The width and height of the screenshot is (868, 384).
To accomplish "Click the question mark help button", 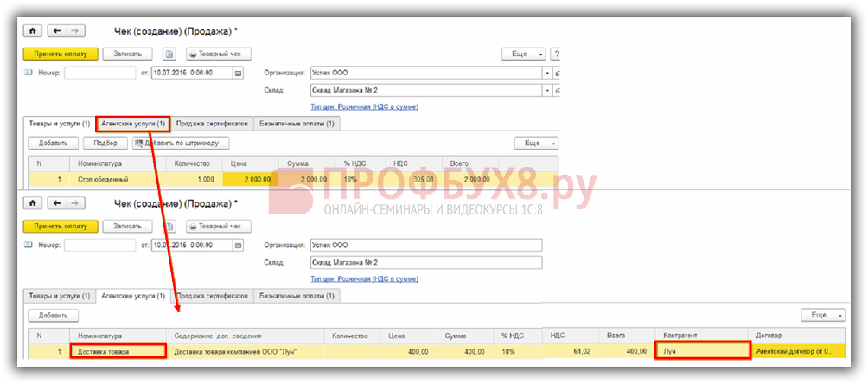I will tap(554, 54).
